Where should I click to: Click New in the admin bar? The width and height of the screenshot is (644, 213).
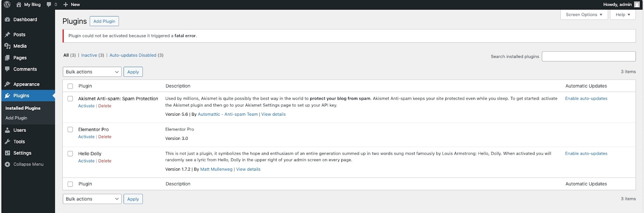(75, 4)
